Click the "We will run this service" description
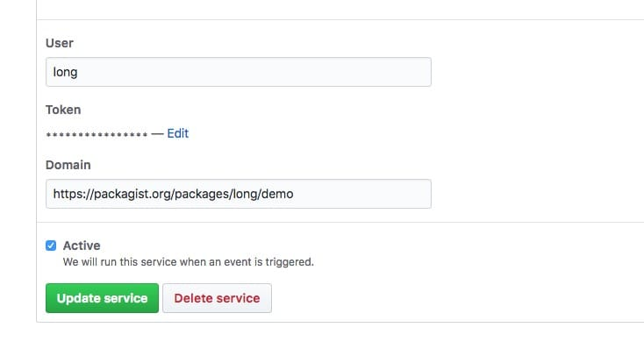Viewport: 644px width, 356px height. [188, 261]
